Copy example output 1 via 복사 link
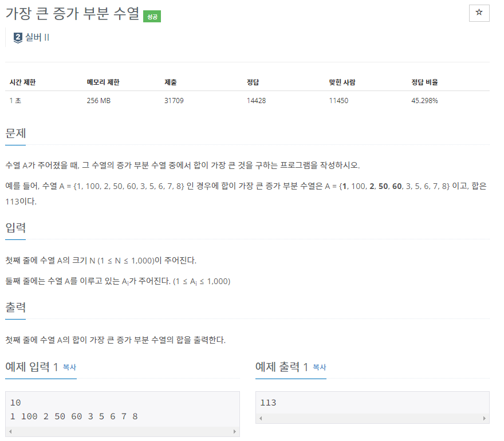Screen dimensions: 504x441 (320, 367)
